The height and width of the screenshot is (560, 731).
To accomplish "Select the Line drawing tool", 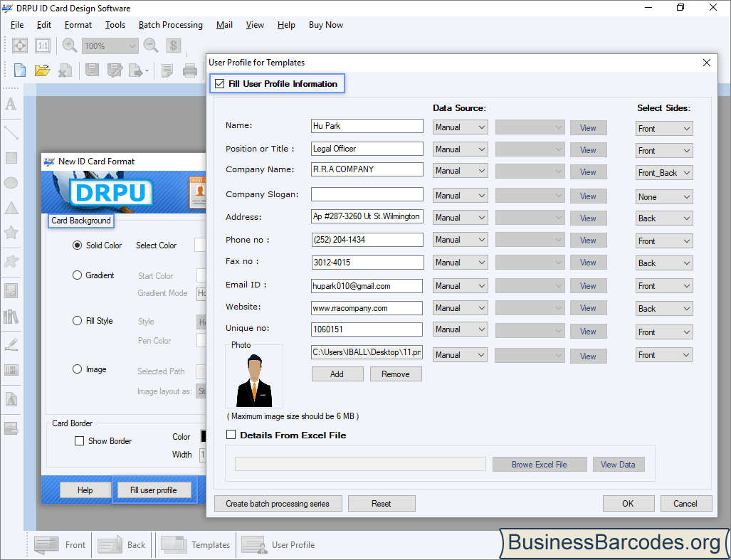I will click(x=11, y=133).
